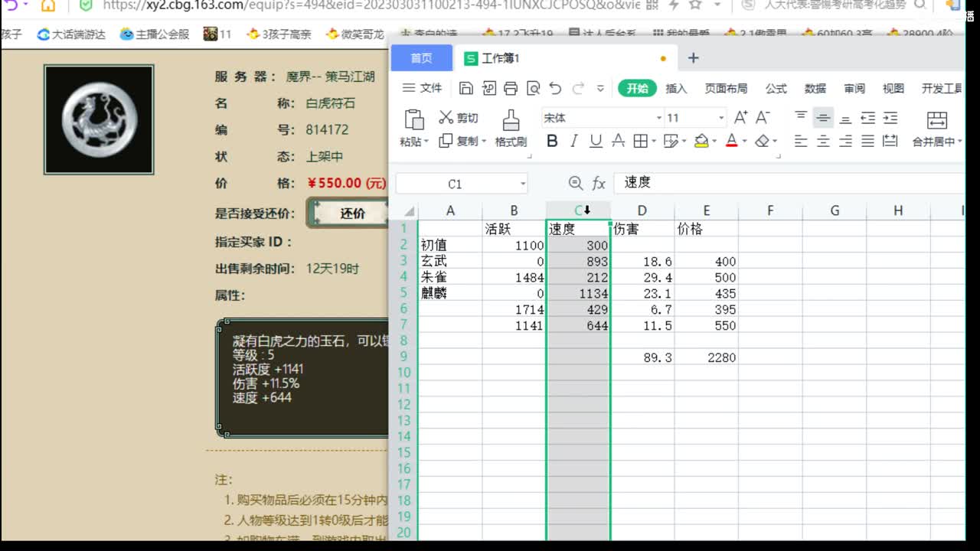Click the Print Preview icon
The width and height of the screenshot is (980, 551).
coord(534,88)
